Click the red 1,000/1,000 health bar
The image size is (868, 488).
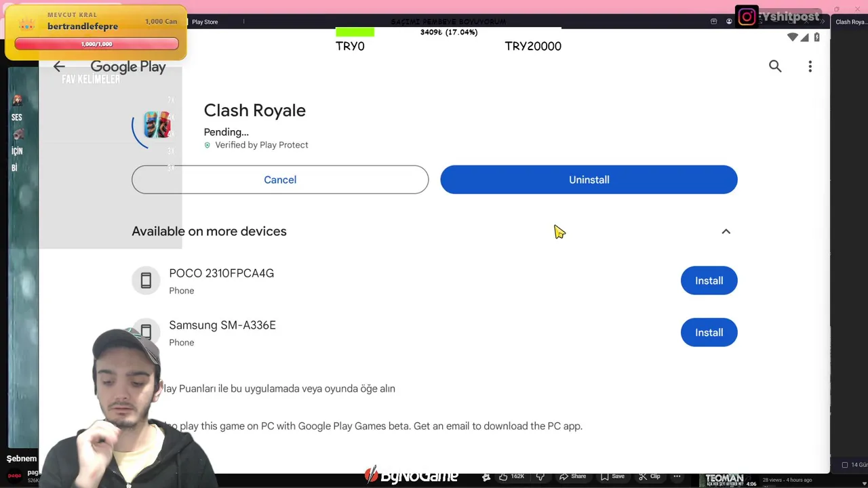click(96, 44)
